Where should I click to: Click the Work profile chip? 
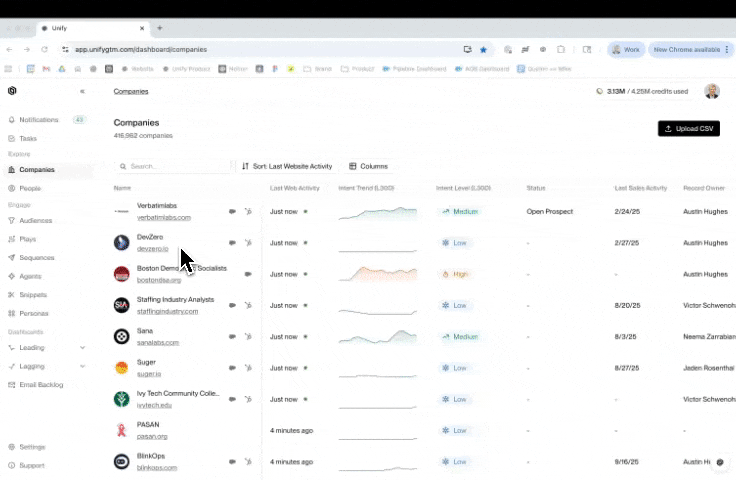[x=626, y=49]
